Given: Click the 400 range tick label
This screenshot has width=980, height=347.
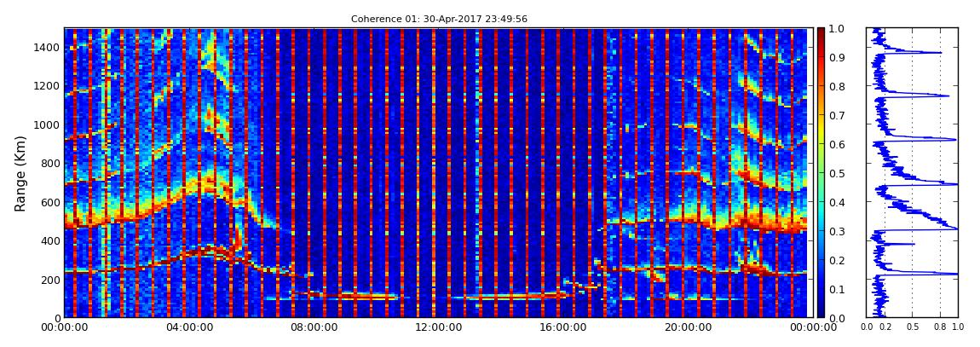Looking at the screenshot, I should point(50,240).
